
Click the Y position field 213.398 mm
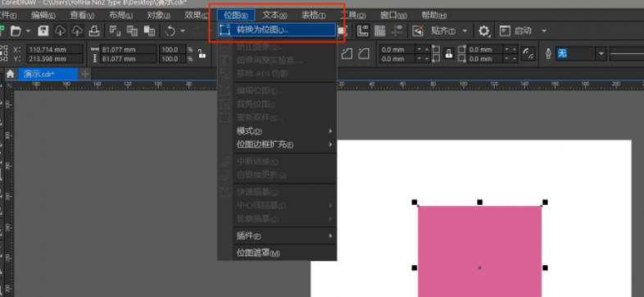click(x=55, y=59)
